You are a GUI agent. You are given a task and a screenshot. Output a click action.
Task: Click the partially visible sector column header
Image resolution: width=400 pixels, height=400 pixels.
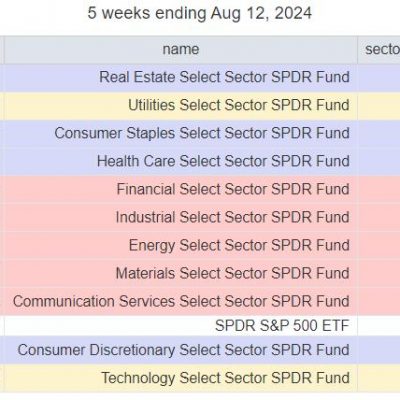pos(379,50)
